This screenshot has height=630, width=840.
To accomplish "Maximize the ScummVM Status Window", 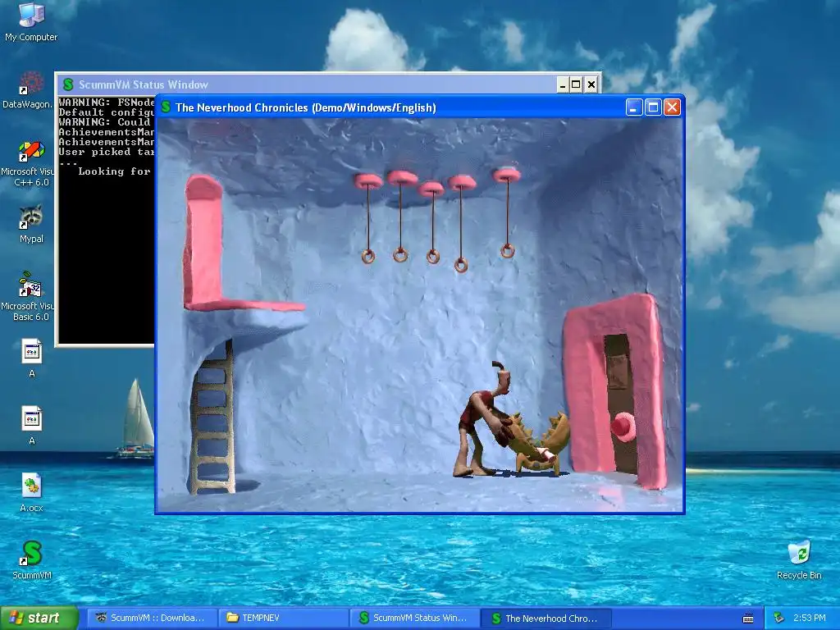I will tap(576, 84).
